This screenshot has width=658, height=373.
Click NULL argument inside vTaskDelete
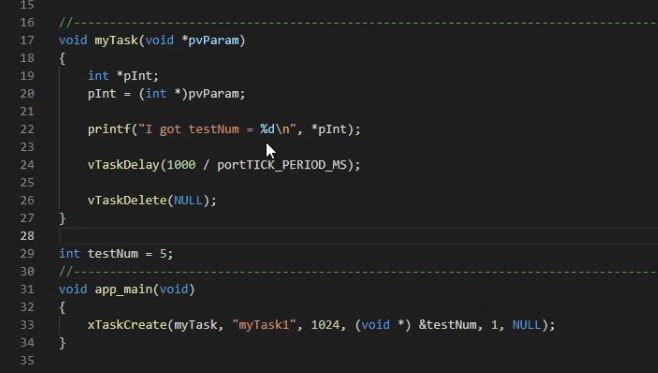[188, 201]
